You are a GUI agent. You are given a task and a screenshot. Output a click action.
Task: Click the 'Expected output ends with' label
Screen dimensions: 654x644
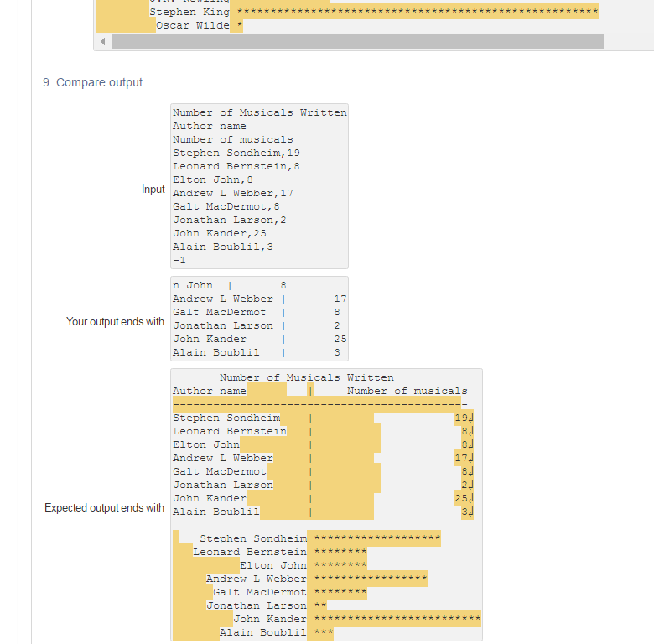point(104,507)
